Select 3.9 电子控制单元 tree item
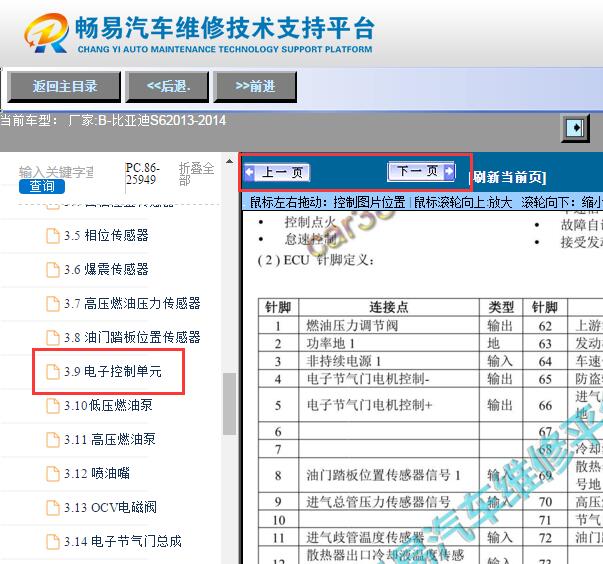 113,371
